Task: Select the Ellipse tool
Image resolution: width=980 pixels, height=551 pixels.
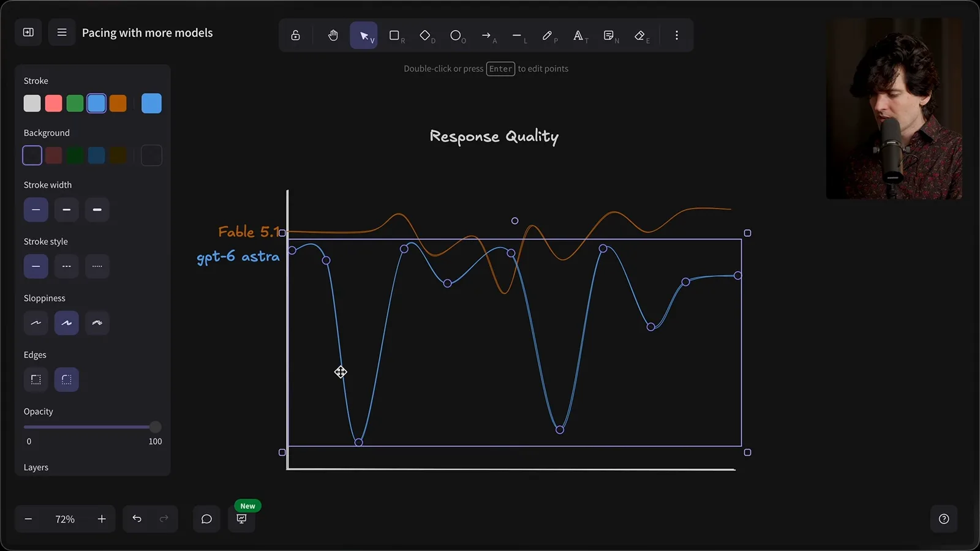Action: (x=456, y=36)
